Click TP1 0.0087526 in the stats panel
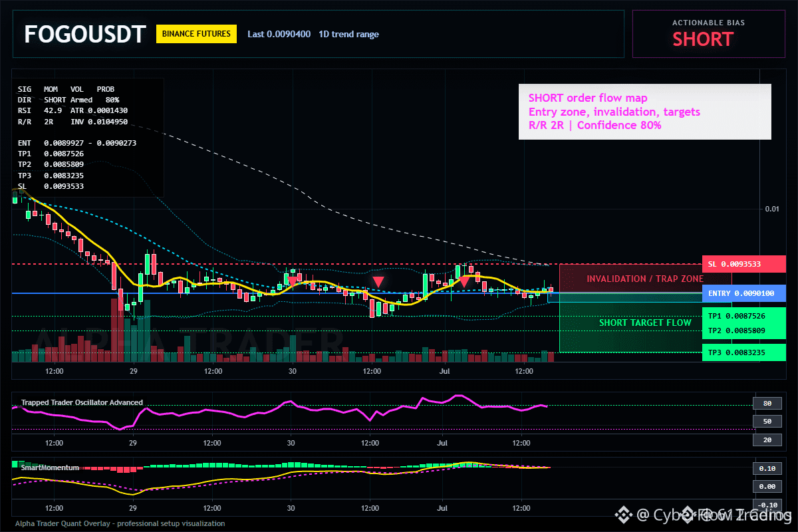The width and height of the screenshot is (798, 532). point(51,154)
